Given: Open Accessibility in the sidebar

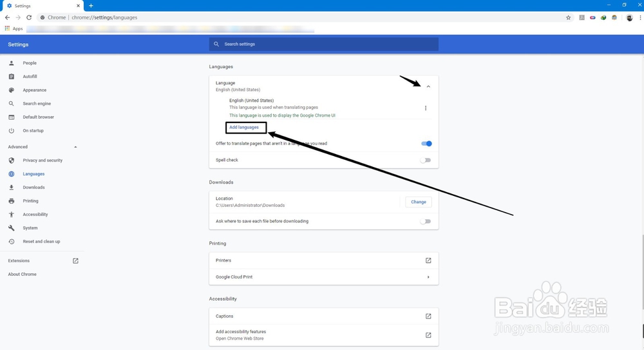Looking at the screenshot, I should point(35,214).
